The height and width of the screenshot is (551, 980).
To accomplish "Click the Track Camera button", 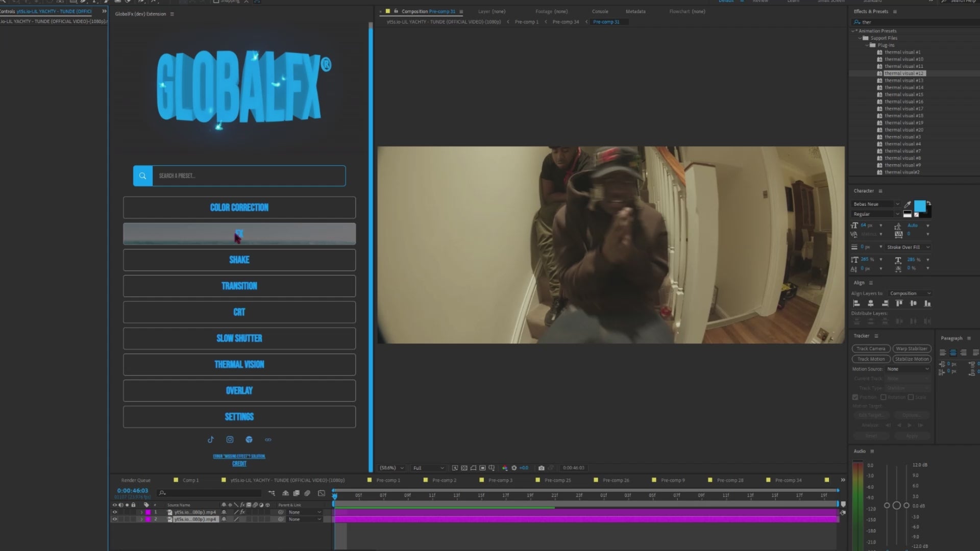I will tap(871, 348).
